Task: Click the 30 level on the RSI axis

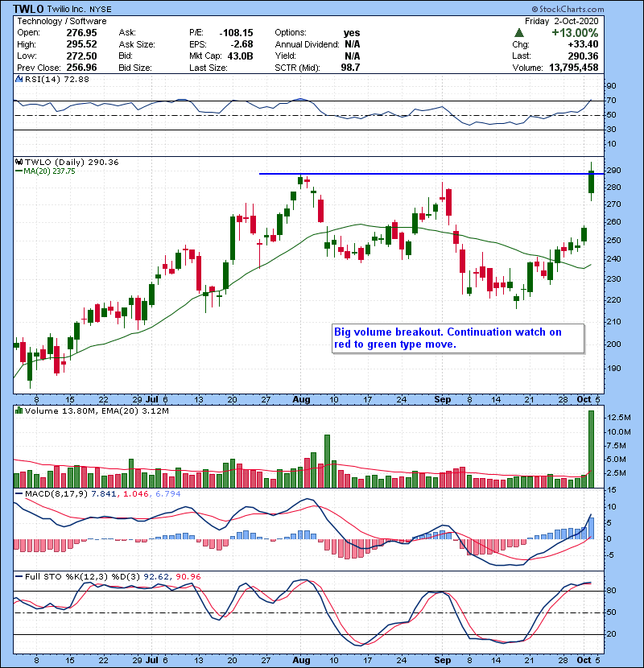Action: pos(611,130)
